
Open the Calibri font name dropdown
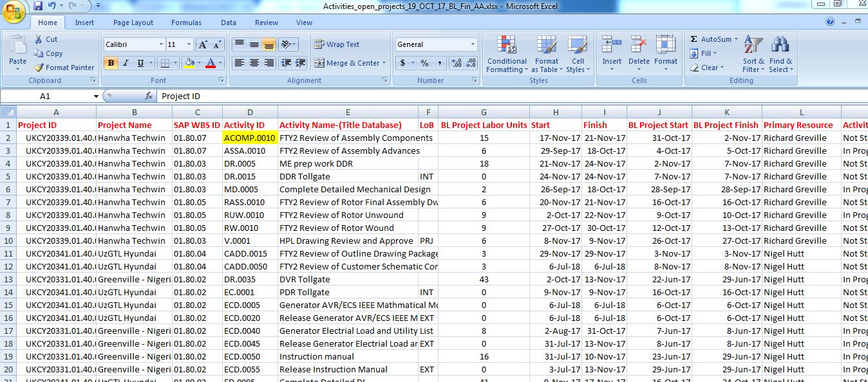click(161, 44)
